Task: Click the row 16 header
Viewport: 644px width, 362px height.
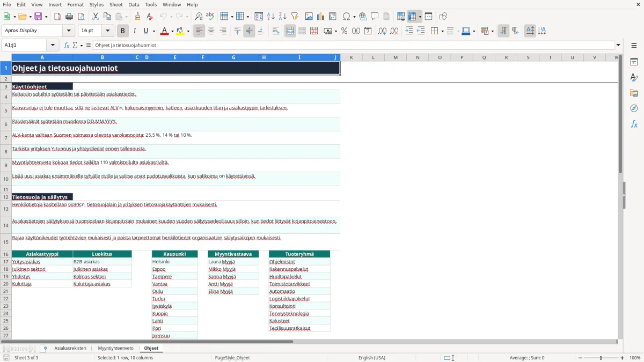Action: tap(6, 254)
